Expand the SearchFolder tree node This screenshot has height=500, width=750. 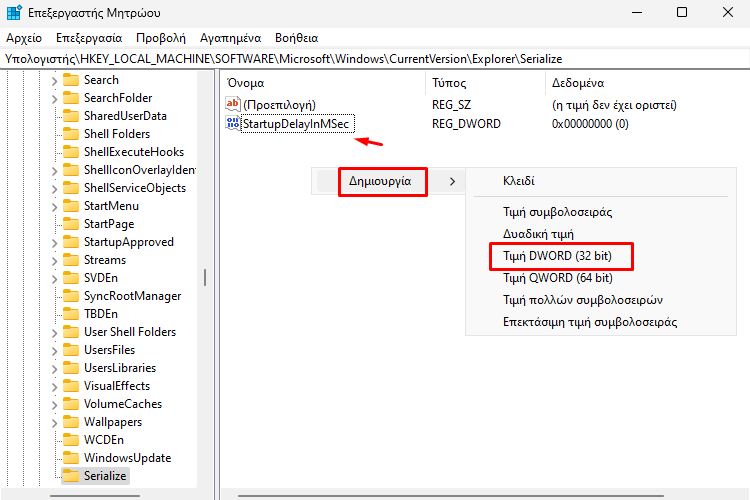(54, 99)
